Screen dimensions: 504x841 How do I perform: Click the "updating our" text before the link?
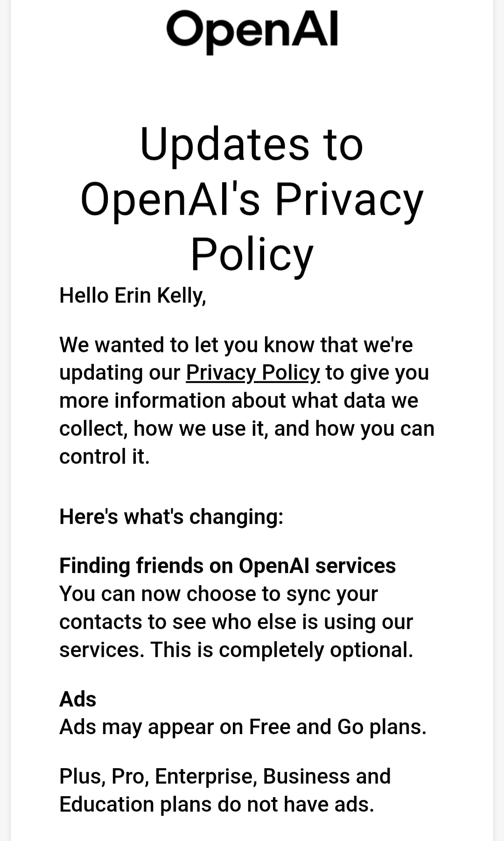(x=119, y=373)
